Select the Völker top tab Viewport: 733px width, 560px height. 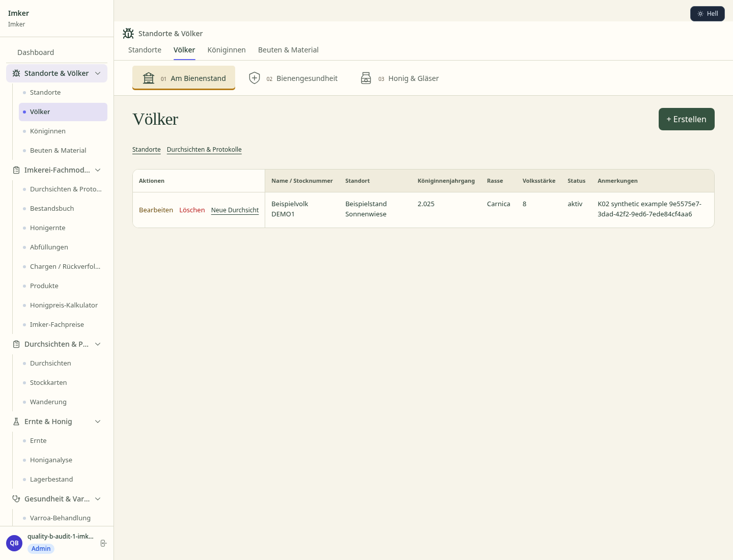[x=184, y=50]
